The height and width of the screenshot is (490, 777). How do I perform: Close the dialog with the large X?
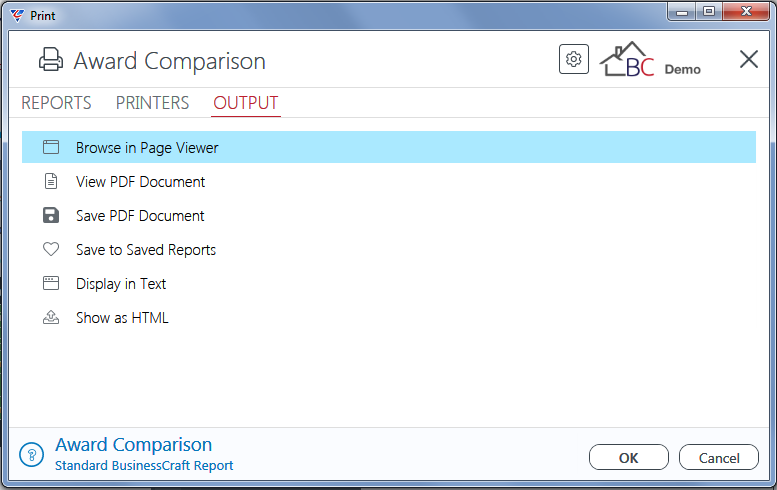[x=748, y=59]
